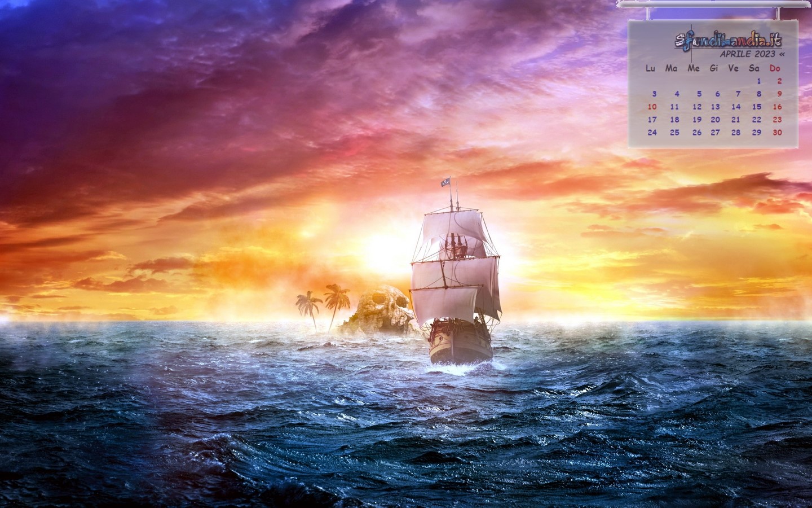
Task: Choose date 6 in the calendar
Action: [x=717, y=94]
